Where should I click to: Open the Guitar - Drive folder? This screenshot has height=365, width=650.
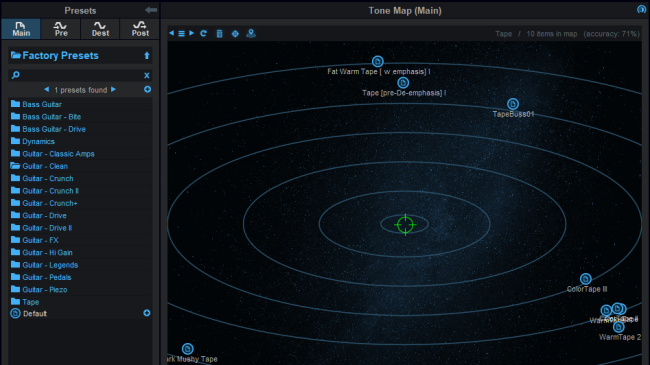click(x=38, y=216)
